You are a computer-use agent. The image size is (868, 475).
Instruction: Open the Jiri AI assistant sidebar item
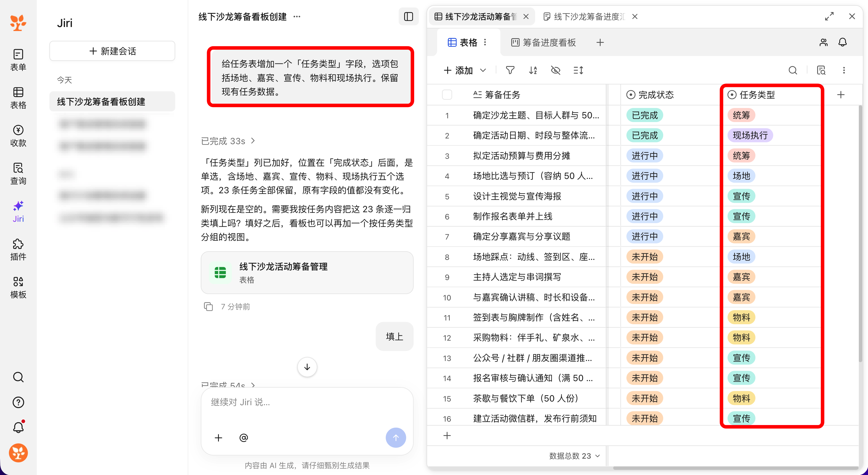(x=18, y=212)
